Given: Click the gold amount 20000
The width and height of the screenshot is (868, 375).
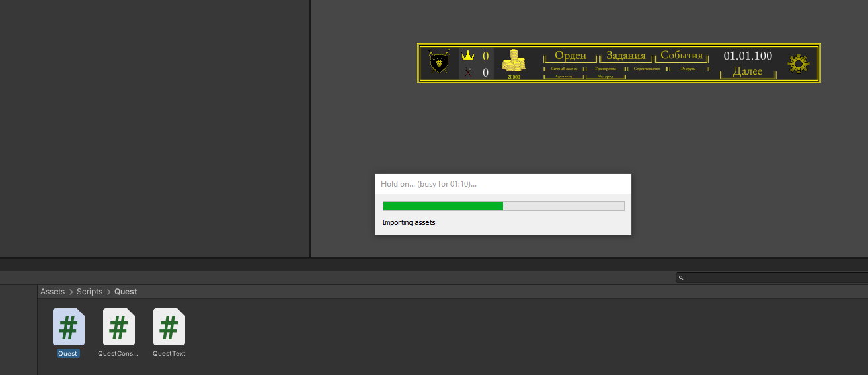Looking at the screenshot, I should 514,77.
